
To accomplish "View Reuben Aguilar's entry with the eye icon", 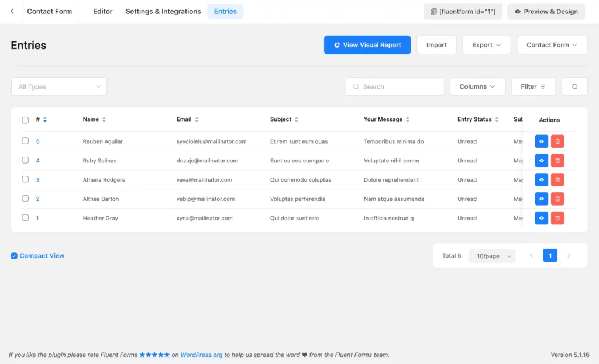I will tap(541, 141).
